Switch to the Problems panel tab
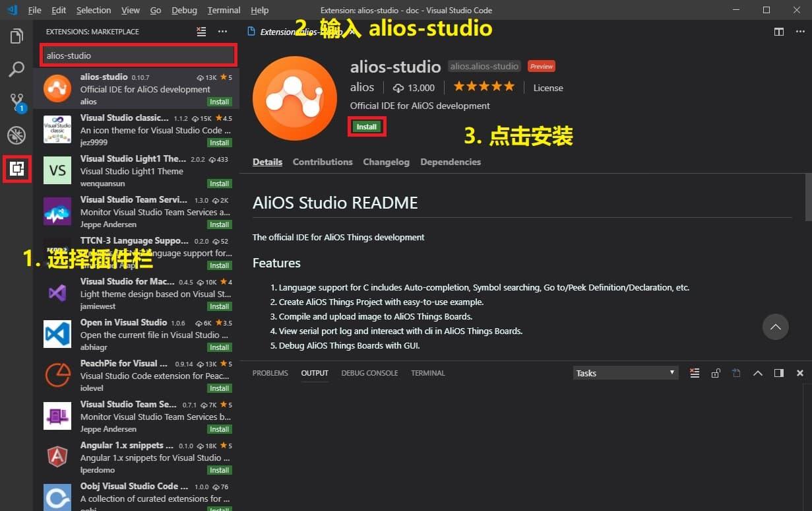Screen dimensions: 812x511 (x=270, y=373)
